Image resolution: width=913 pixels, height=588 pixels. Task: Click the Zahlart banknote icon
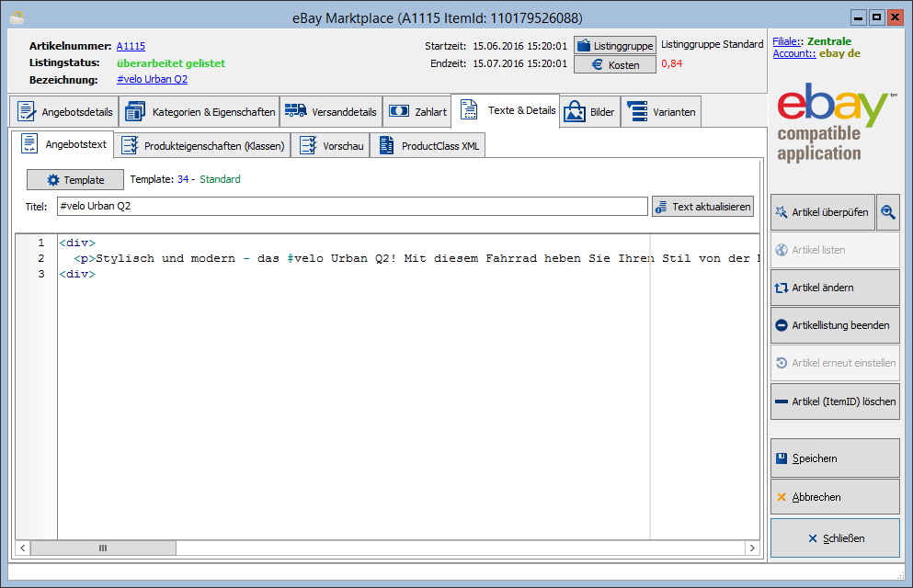click(399, 110)
